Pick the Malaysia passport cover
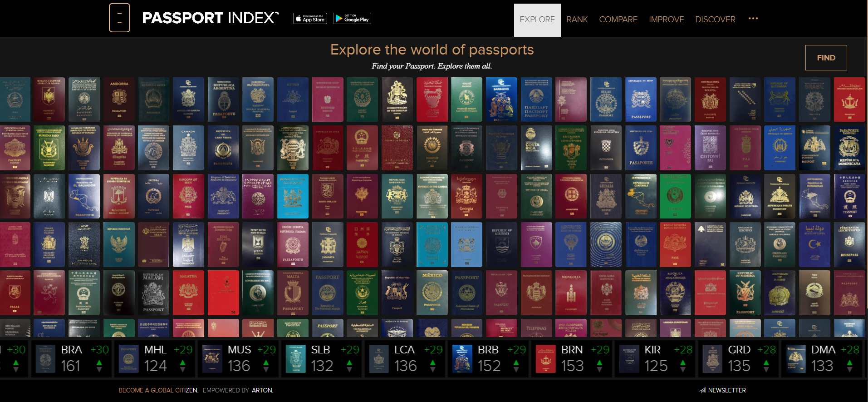Viewport: 868px width, 402px height. pyautogui.click(x=188, y=293)
